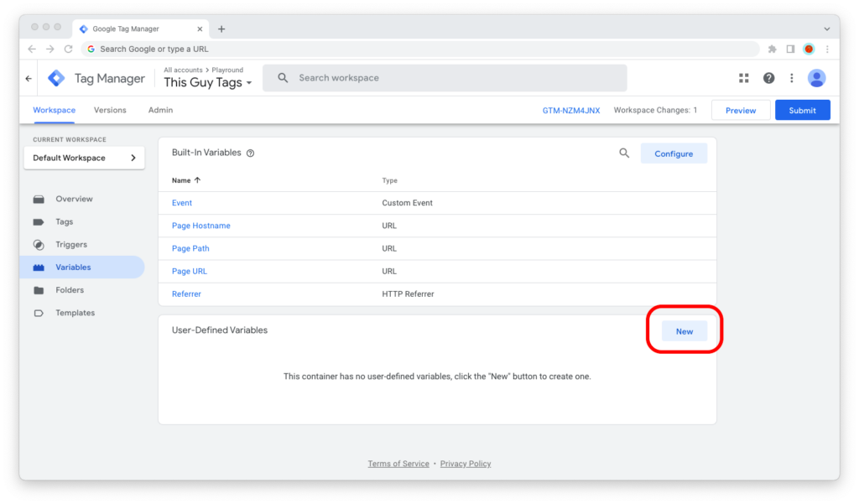Open the Privacy Policy link

(466, 464)
